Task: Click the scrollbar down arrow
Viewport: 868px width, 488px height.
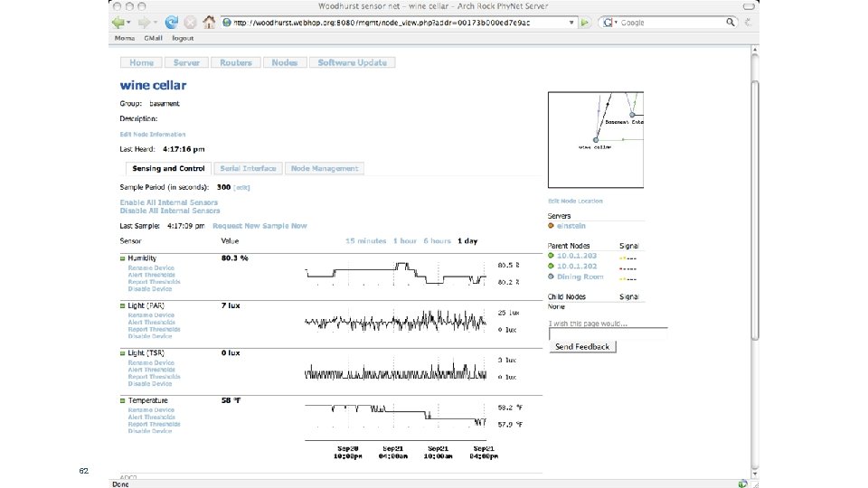Action: [754, 474]
